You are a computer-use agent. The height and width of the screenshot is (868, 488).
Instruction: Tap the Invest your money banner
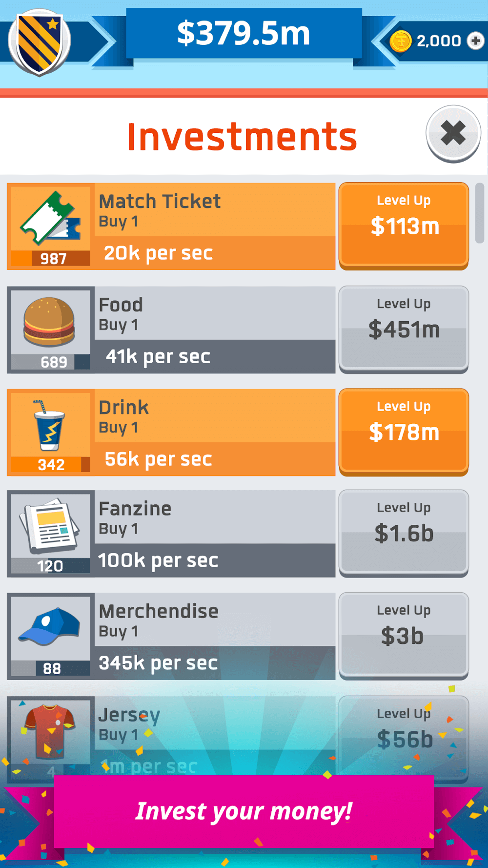[244, 811]
